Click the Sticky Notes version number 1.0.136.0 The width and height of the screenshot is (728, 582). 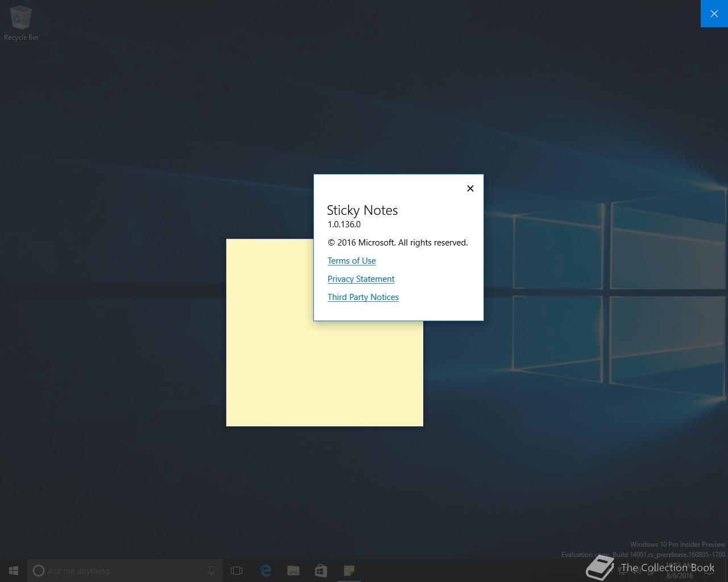click(344, 225)
